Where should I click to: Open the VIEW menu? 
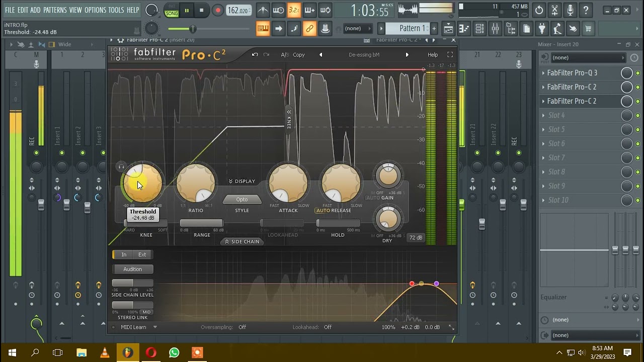[75, 10]
